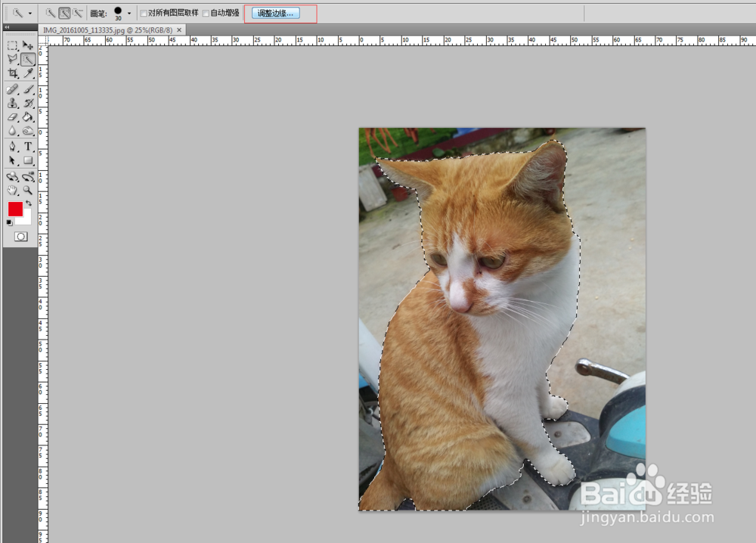
Task: Select the Rectangle shape tool
Action: coord(28,160)
